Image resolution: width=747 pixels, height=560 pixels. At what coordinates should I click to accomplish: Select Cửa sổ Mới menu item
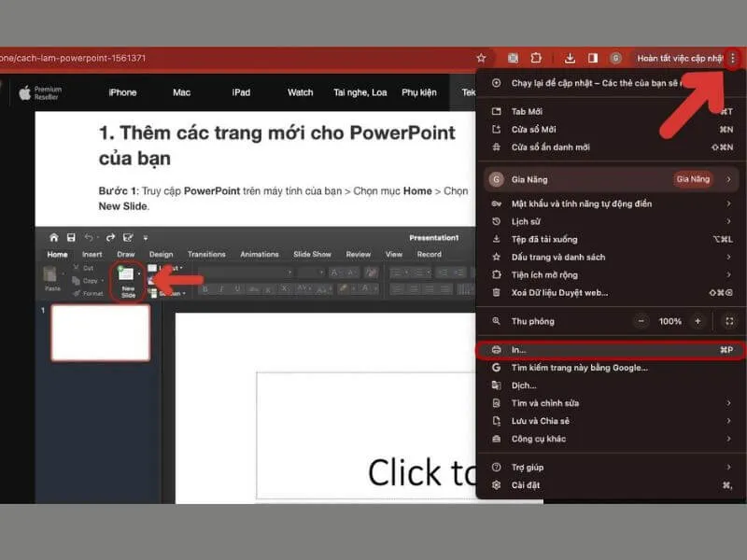pos(612,130)
